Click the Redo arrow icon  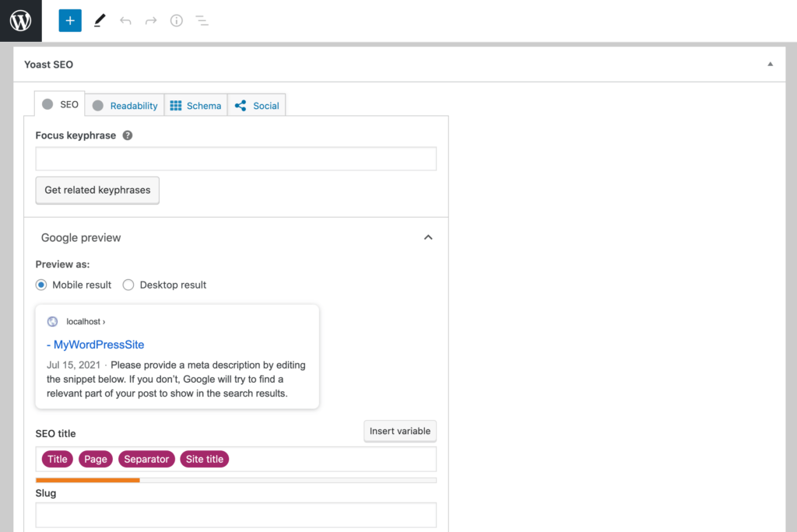click(151, 21)
